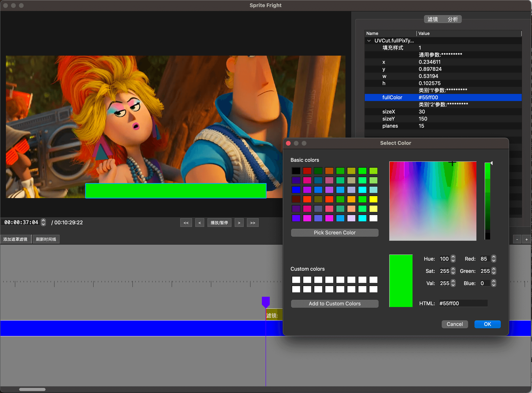The image size is (532, 393).
Task: Click the Val stepper arrows
Action: [453, 283]
